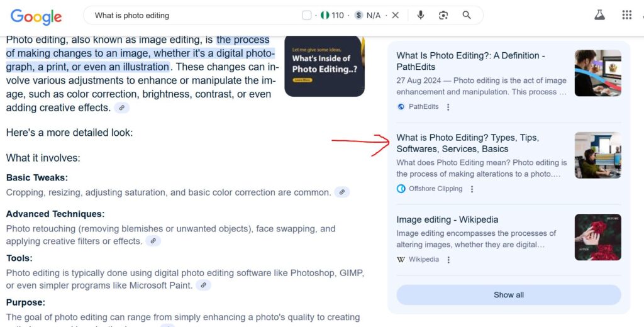Open the three-dot menu next to Offshore Clipping
This screenshot has height=327, width=644.
472,189
